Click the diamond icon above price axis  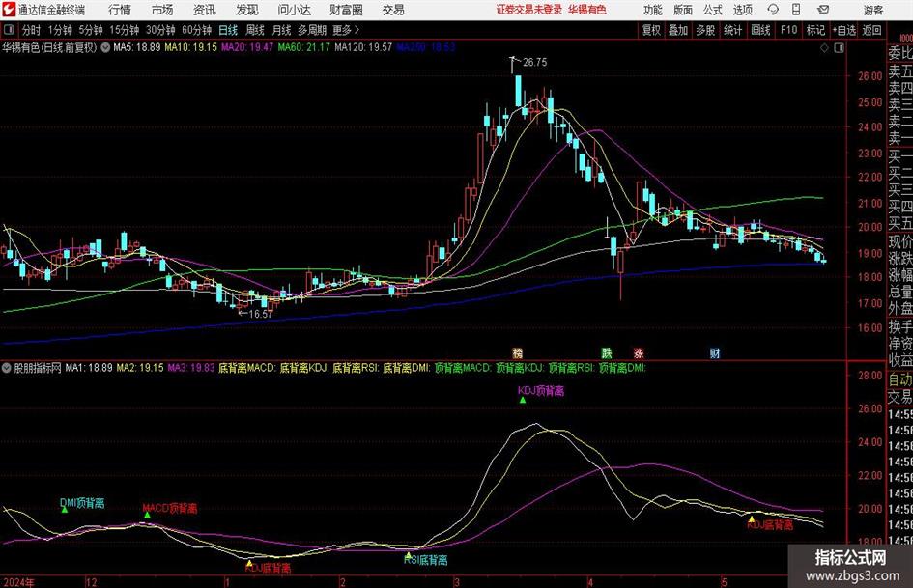point(824,48)
